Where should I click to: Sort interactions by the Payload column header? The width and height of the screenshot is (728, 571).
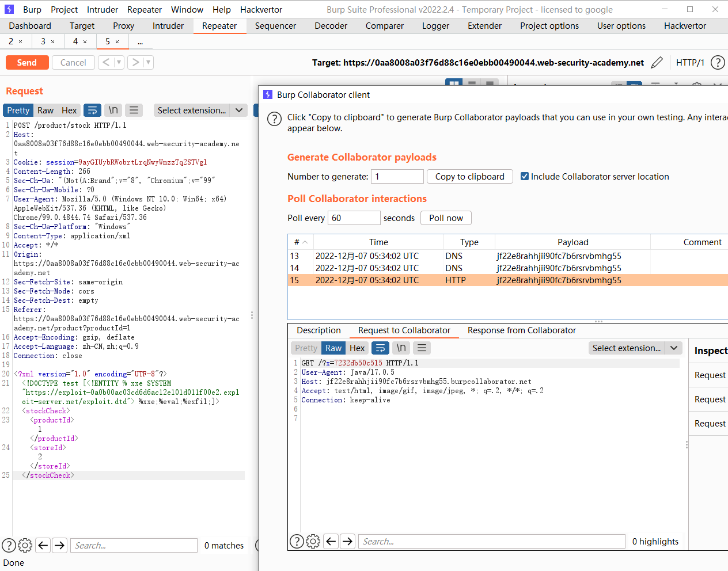point(572,242)
